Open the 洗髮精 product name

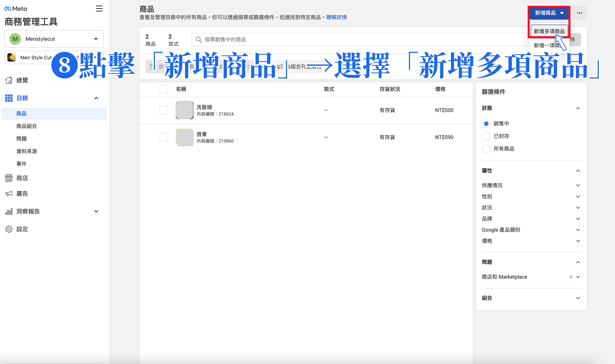(x=204, y=107)
